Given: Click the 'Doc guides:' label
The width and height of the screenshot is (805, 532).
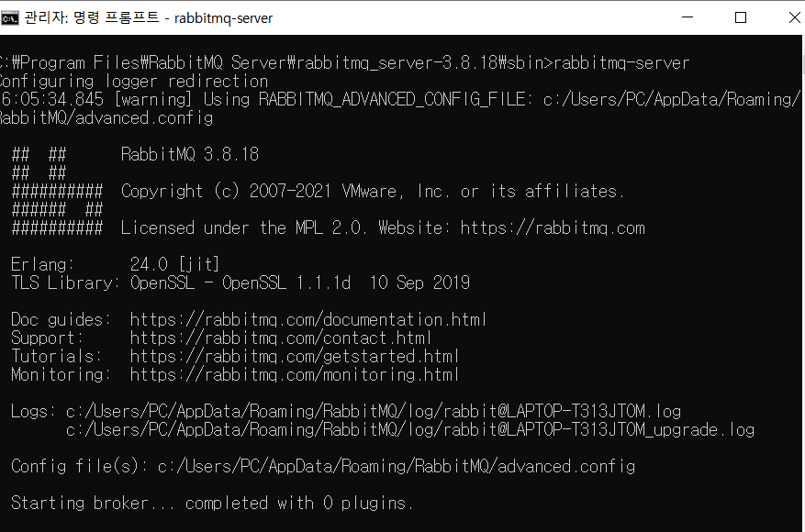Looking at the screenshot, I should pyautogui.click(x=61, y=319).
